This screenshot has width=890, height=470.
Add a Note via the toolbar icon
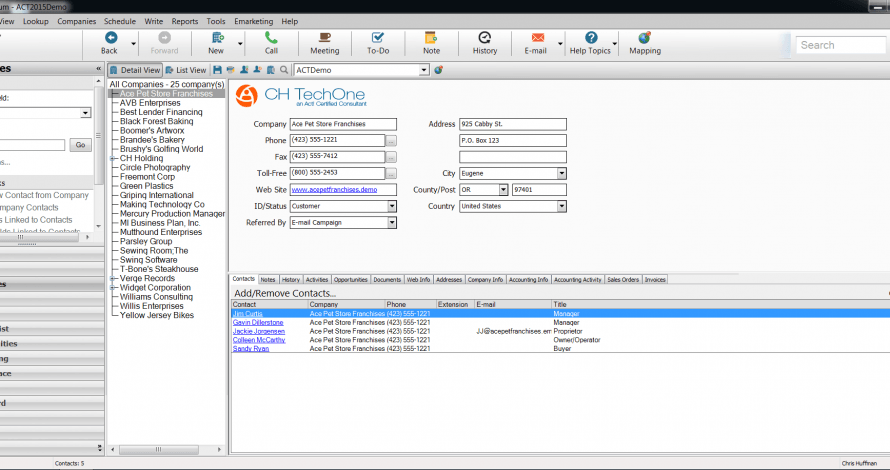point(431,37)
